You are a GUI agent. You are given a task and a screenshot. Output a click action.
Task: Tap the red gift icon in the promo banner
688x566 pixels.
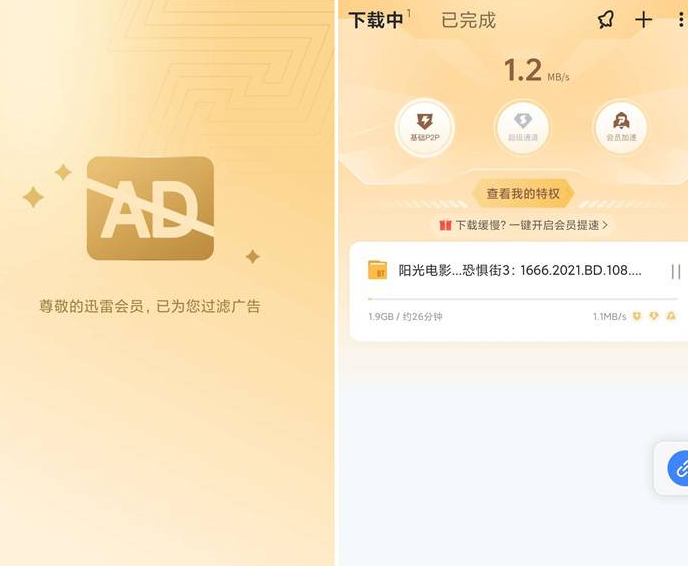445,225
